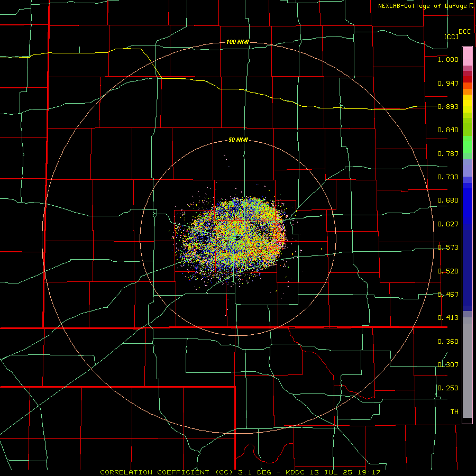Click the 0.307 legend value
Screen dimensions: 476x476
click(448, 365)
